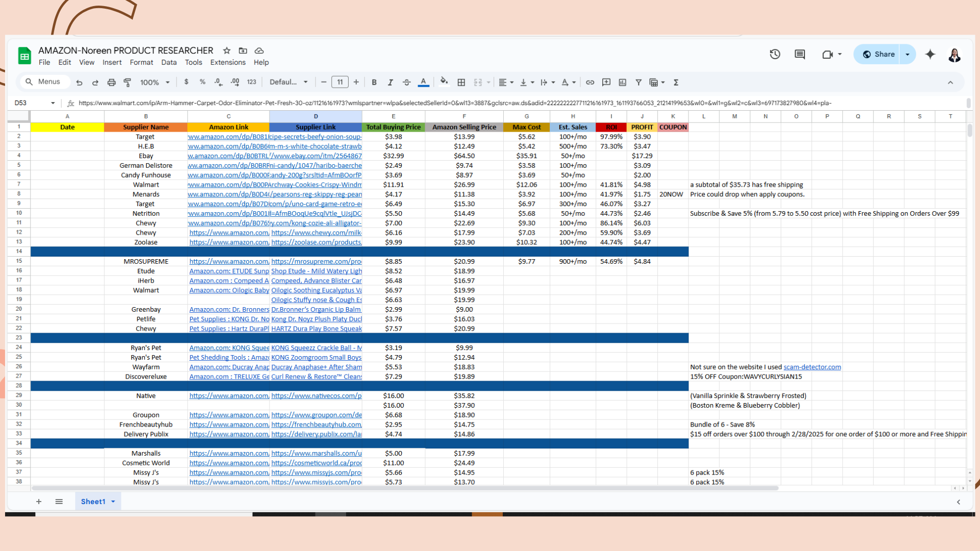Click the Name Box showing D53
The height and width of the screenshot is (551, 980).
(31, 103)
